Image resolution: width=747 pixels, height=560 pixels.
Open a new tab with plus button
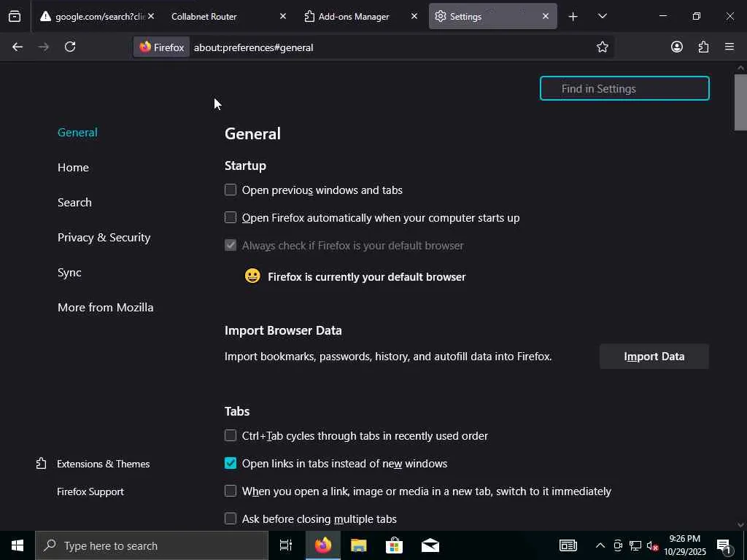pos(573,17)
